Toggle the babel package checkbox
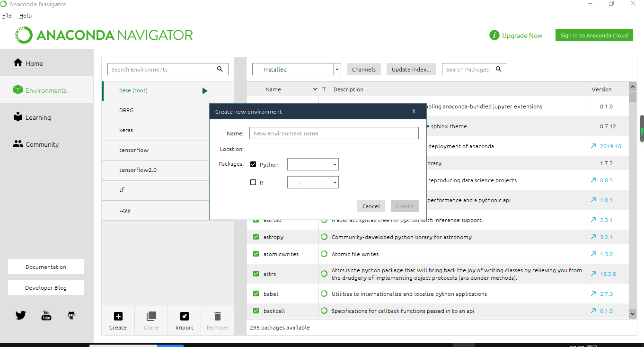The width and height of the screenshot is (644, 347). coord(256,294)
